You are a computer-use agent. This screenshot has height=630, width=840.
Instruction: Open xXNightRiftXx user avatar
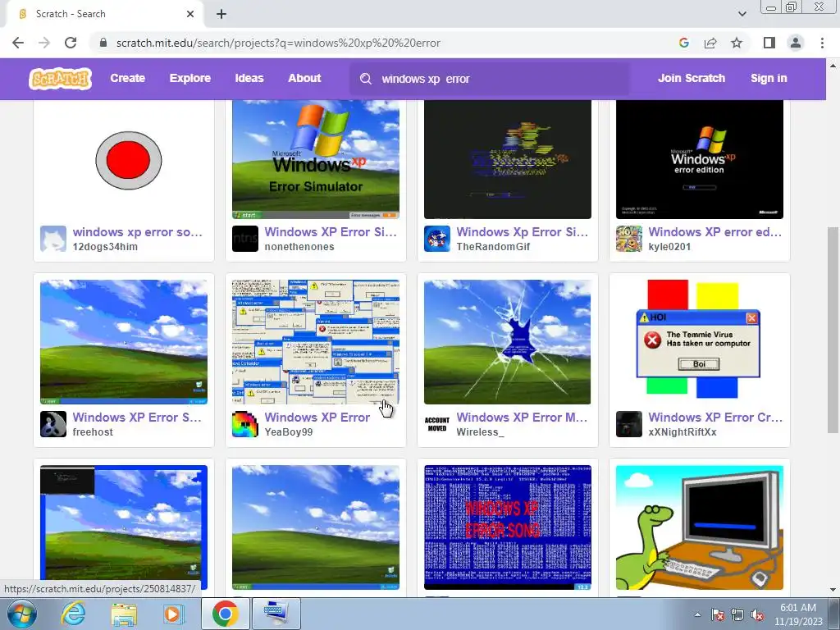[629, 424]
